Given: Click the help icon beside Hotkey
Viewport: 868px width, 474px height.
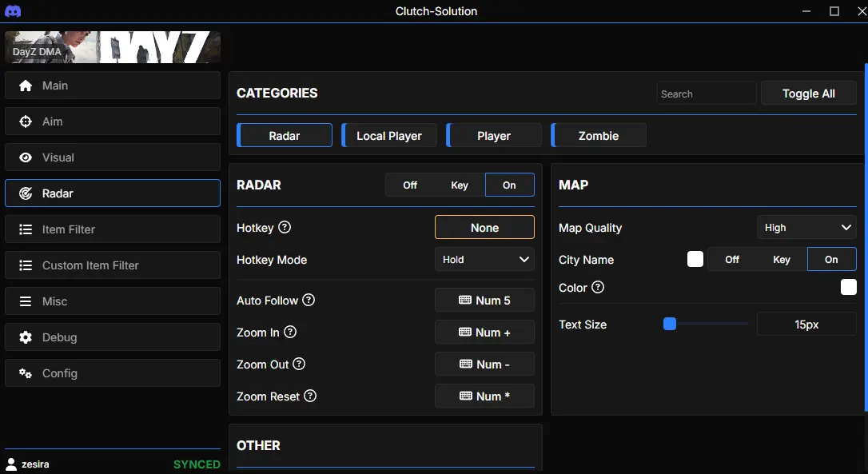Looking at the screenshot, I should [x=285, y=227].
